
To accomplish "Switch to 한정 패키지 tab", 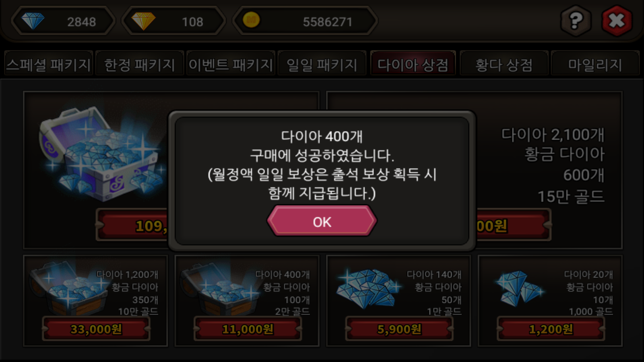I will 140,64.
